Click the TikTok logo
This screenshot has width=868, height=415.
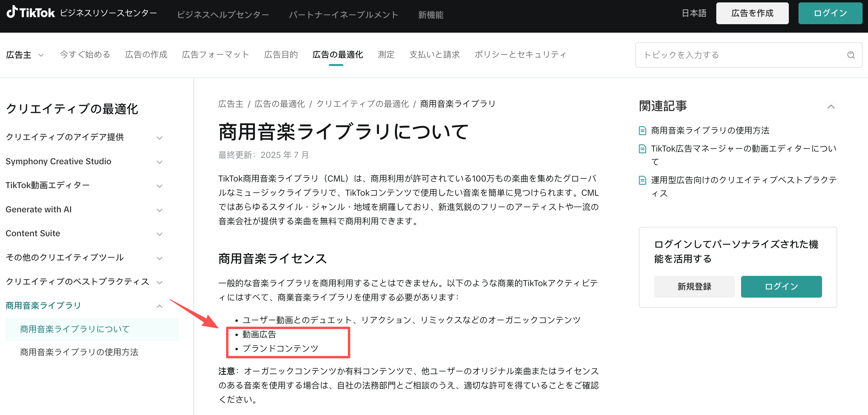tap(31, 12)
